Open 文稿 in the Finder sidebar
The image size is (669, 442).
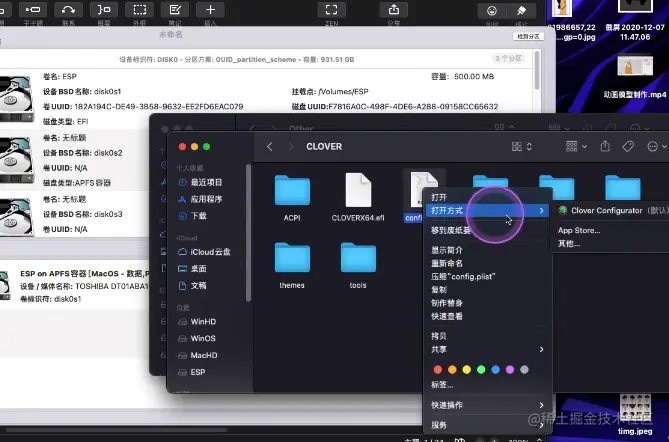coord(198,285)
